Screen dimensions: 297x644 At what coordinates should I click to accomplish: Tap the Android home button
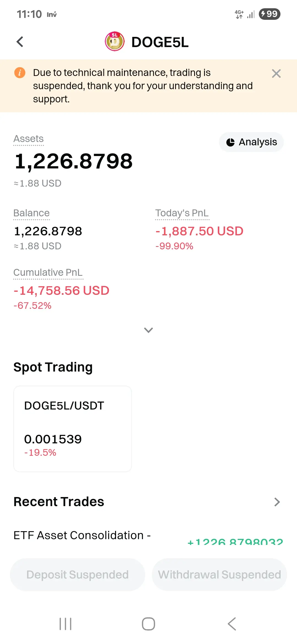(148, 624)
